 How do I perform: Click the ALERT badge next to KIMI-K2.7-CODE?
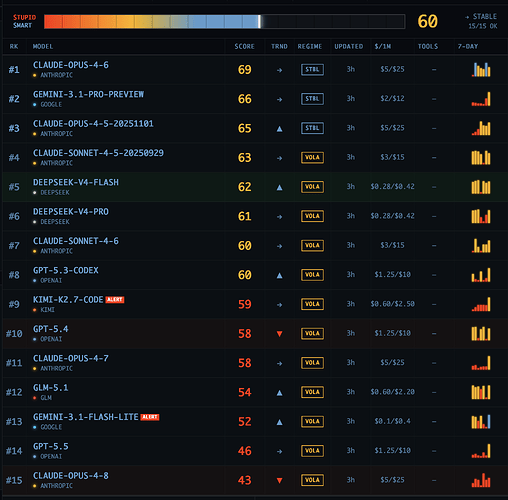(x=115, y=300)
